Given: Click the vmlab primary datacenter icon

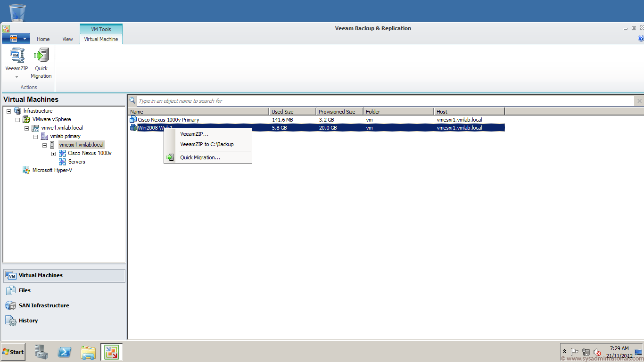Looking at the screenshot, I should coord(44,136).
